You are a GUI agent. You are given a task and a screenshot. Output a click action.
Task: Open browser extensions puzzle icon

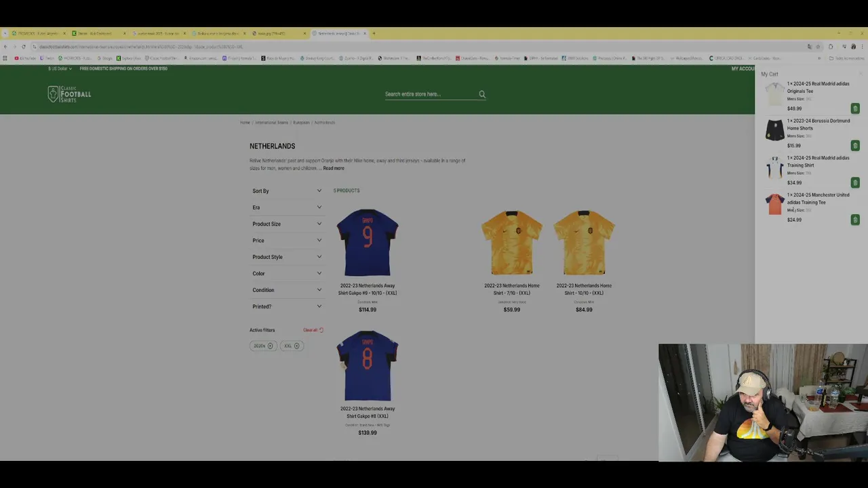click(x=831, y=47)
